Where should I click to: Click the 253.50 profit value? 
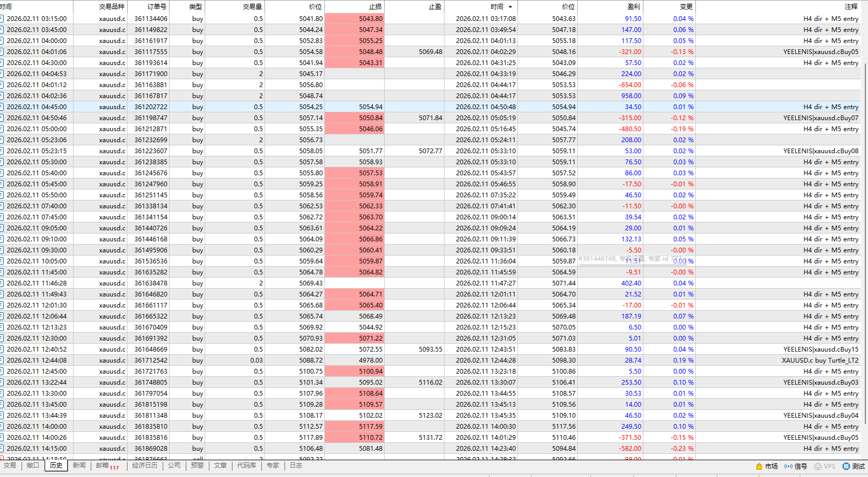coord(631,382)
